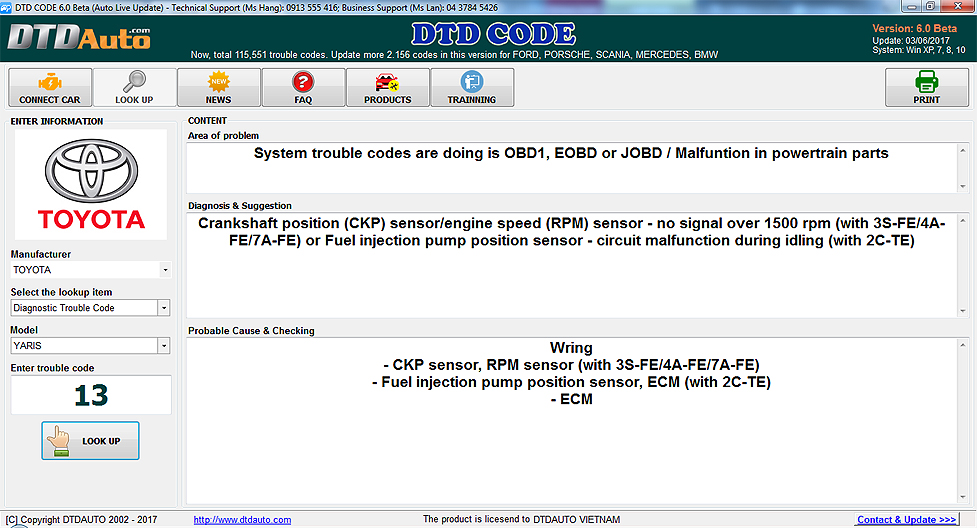The height and width of the screenshot is (528, 977).
Task: Click the LOOK UP hand button
Action: (90, 441)
